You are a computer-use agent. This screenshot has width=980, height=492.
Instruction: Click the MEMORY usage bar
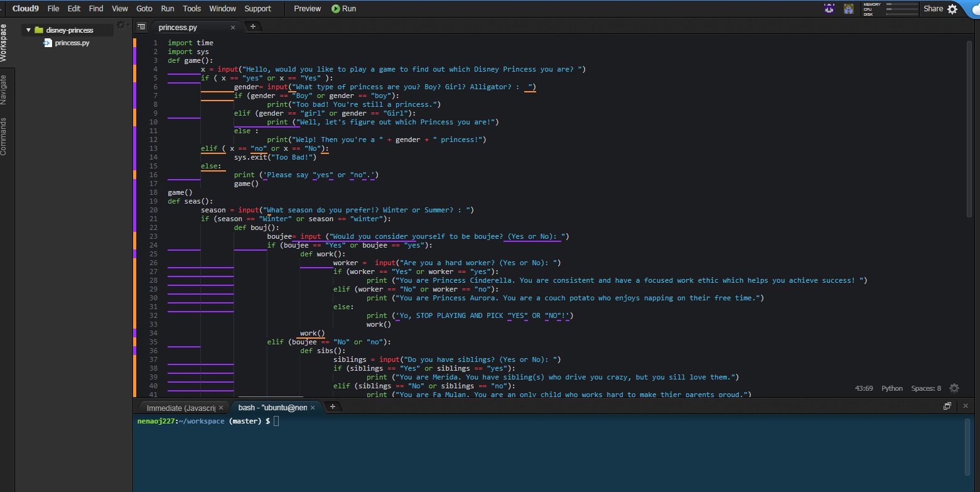902,4
